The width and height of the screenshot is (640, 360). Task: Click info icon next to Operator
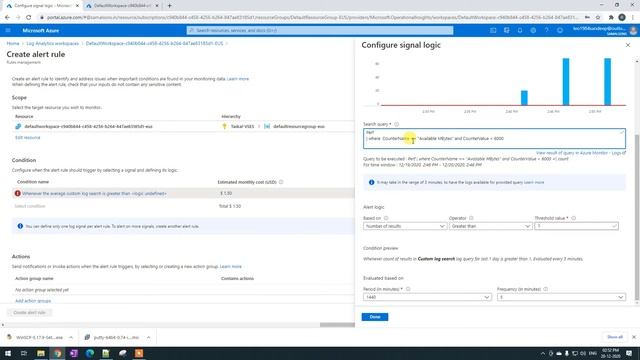[x=471, y=218]
